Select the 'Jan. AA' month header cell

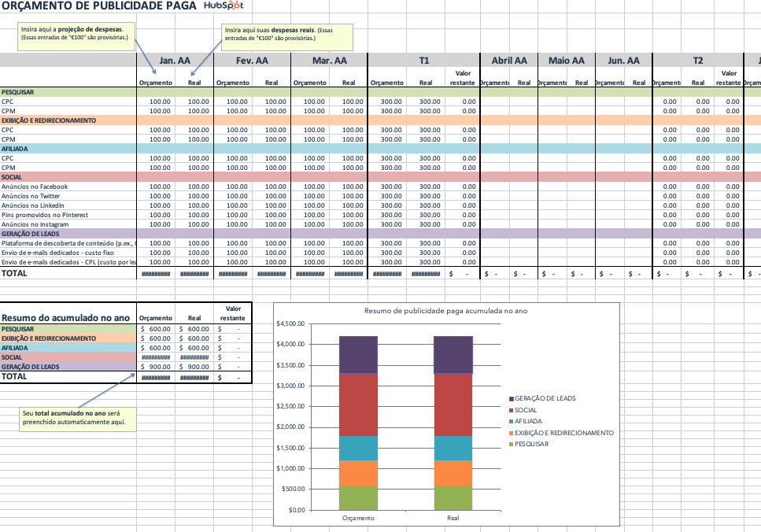click(175, 61)
